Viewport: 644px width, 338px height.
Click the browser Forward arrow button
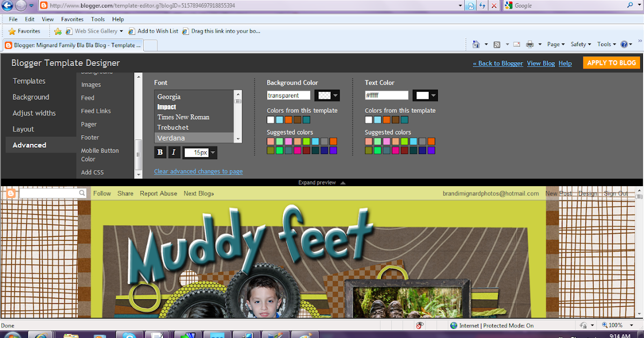pyautogui.click(x=21, y=6)
